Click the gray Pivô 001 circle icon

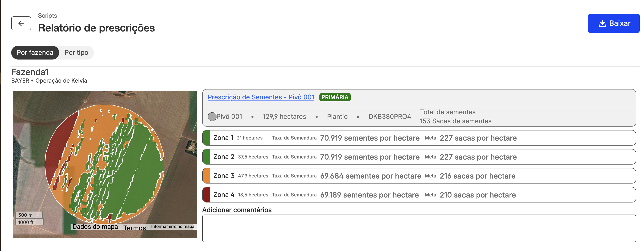[x=212, y=117]
